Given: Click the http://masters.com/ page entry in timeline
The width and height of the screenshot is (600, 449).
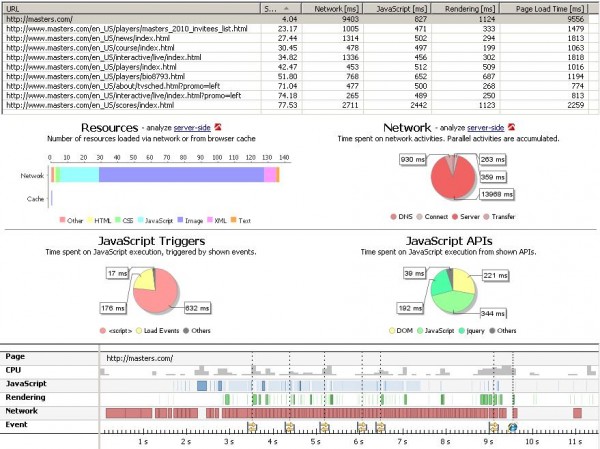Looking at the screenshot, I should [x=140, y=359].
